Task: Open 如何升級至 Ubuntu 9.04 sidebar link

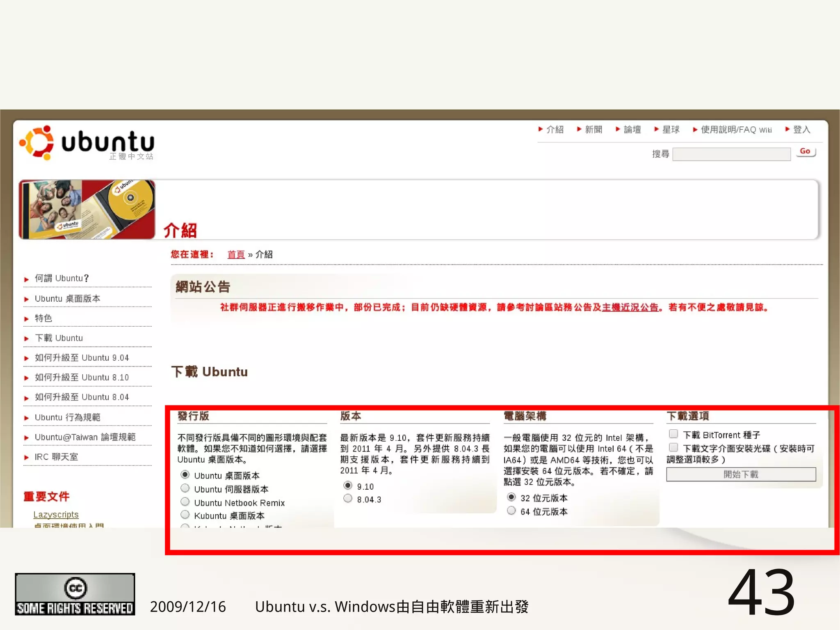Action: tap(82, 358)
